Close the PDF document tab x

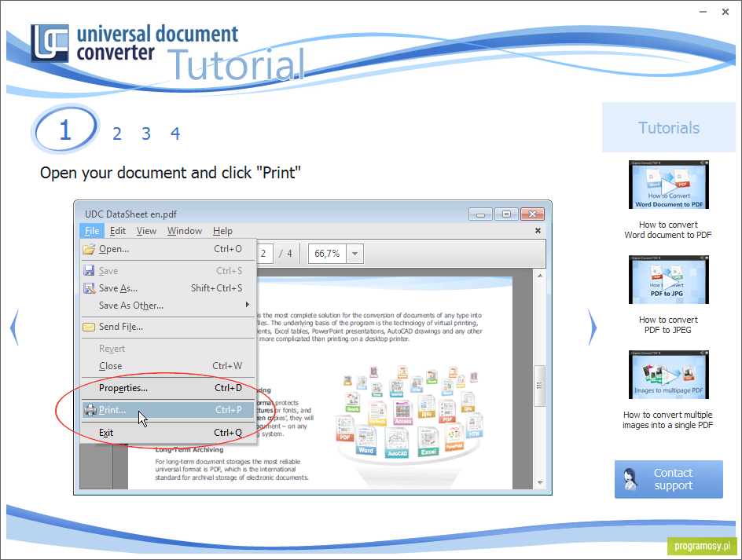(538, 230)
